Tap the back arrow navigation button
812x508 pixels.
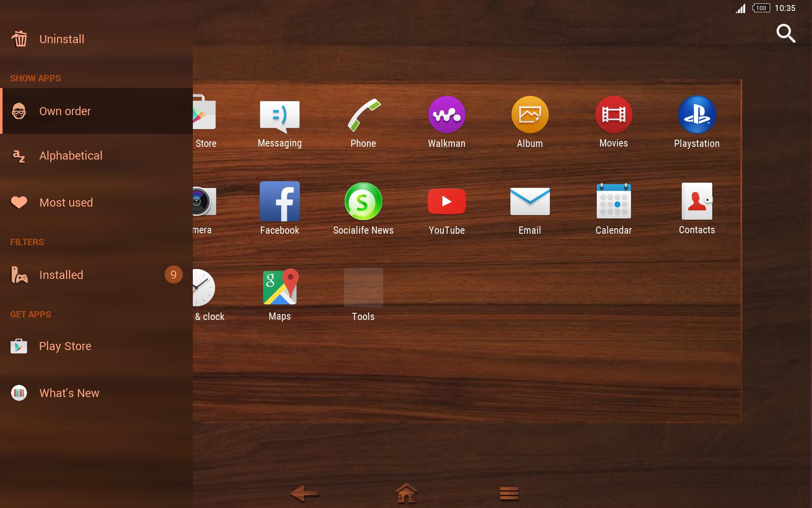point(304,493)
